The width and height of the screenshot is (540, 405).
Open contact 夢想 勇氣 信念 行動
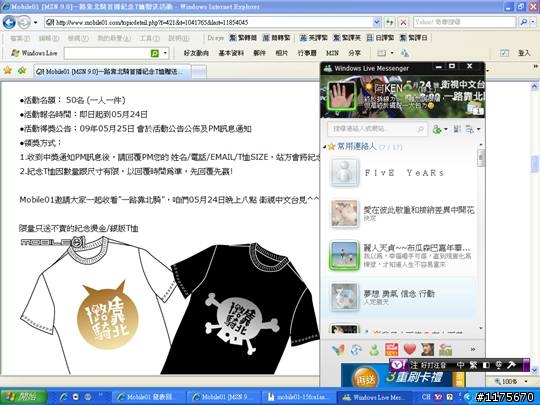400,297
